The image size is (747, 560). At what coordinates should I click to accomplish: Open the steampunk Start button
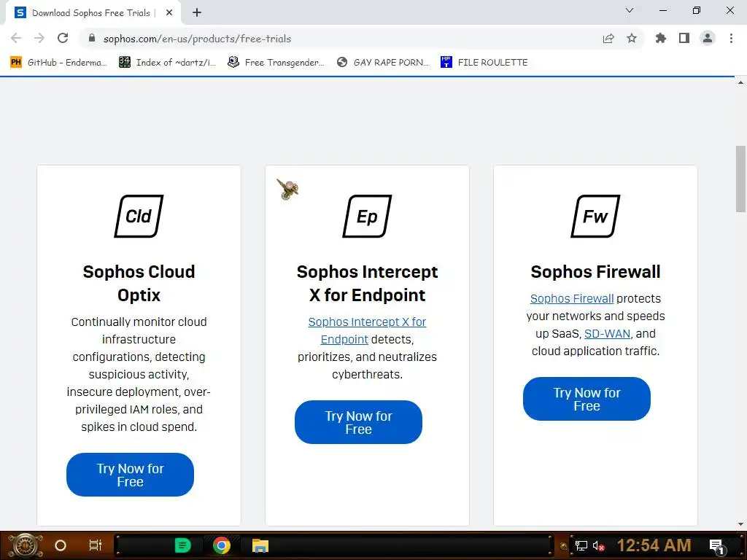[26, 545]
